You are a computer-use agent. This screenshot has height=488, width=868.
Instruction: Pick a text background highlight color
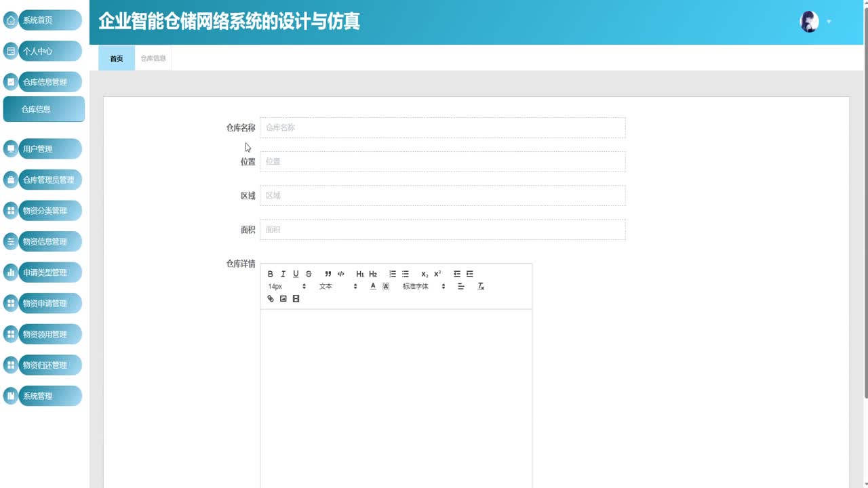tap(386, 287)
